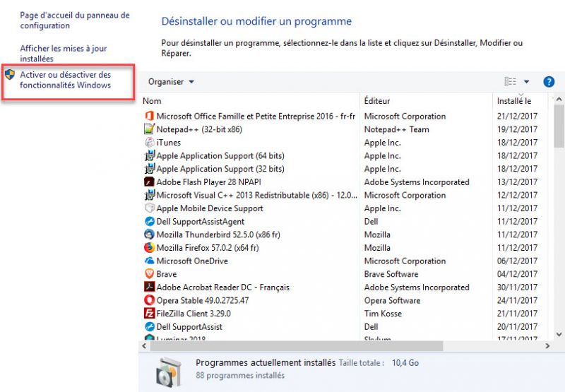565x392 pixels.
Task: Expand the view options dropdown arrow
Action: point(526,82)
